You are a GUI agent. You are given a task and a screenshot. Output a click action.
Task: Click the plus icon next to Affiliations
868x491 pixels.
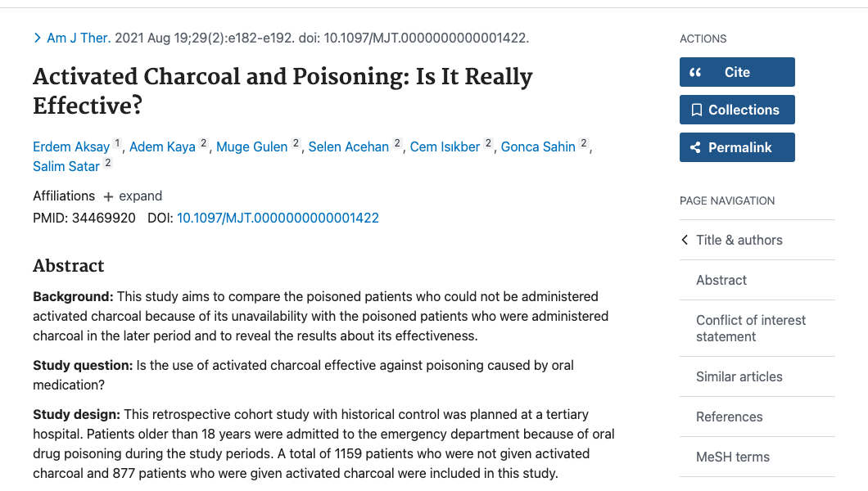coord(108,196)
